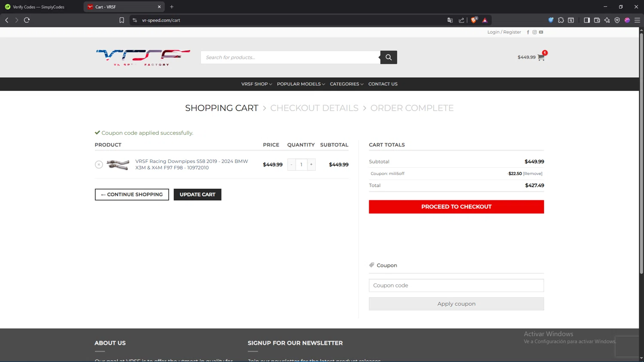Screen dimensions: 644x362
Task: Switch to the Verify Codes SimplyCodes tab
Action: pyautogui.click(x=39, y=7)
